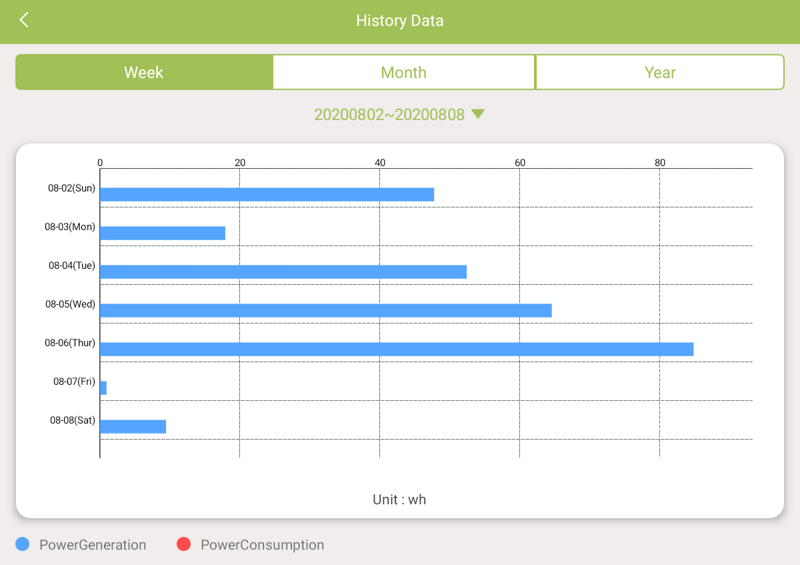Select the tiny 08-07(Fri) bar
This screenshot has width=800, height=565.
click(103, 388)
